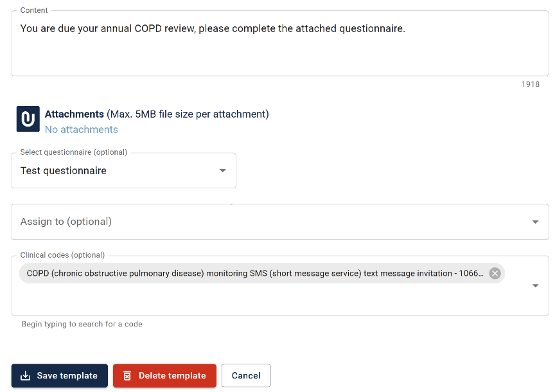Expand the Assign to dropdown arrow

click(x=535, y=222)
